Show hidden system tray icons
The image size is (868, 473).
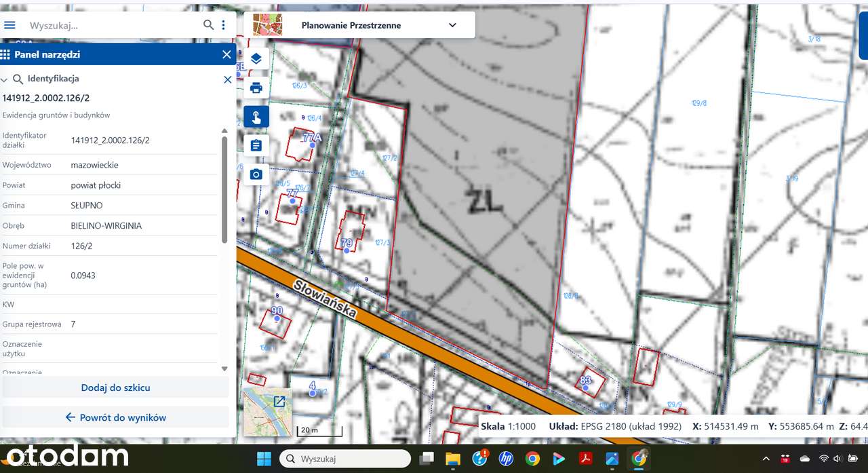pyautogui.click(x=766, y=459)
